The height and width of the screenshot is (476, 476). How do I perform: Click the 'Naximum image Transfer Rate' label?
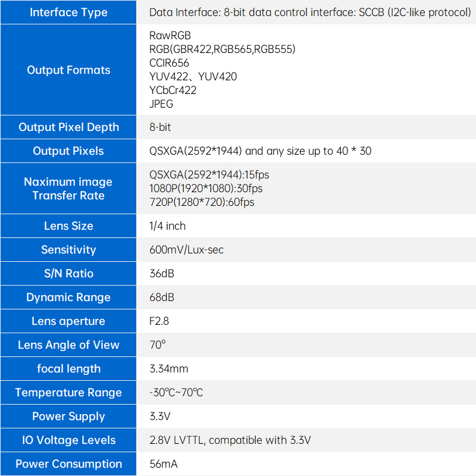point(68,189)
